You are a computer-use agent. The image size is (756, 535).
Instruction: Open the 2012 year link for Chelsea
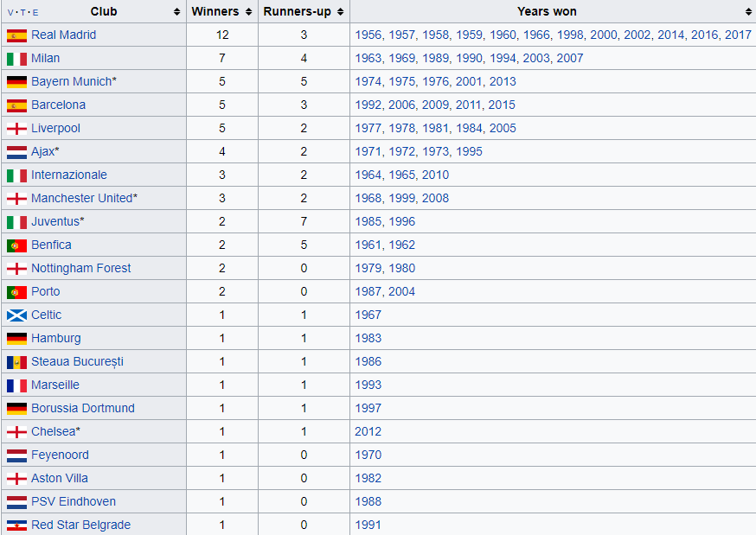[368, 431]
